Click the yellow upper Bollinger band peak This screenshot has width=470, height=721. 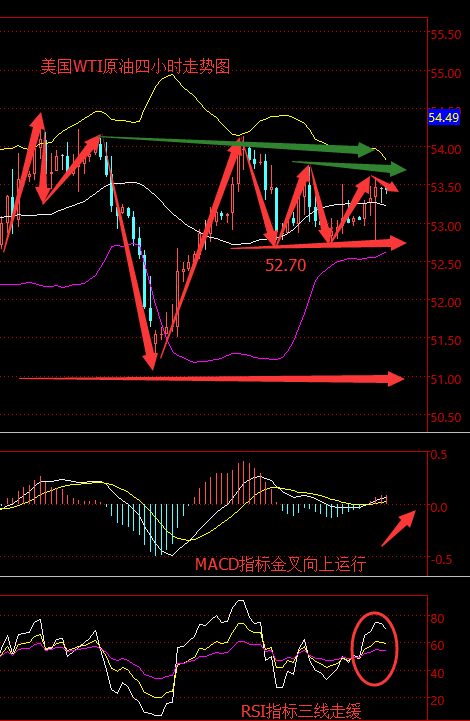click(x=171, y=74)
